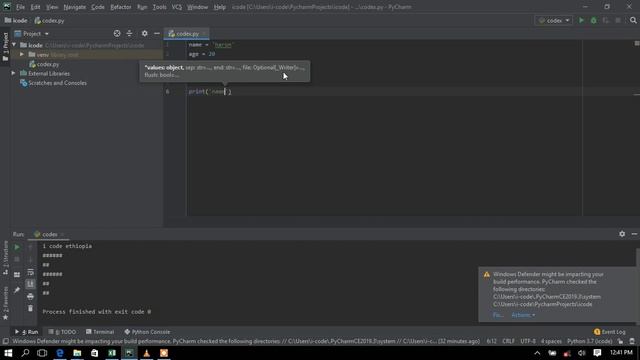Image resolution: width=640 pixels, height=360 pixels.
Task: Start debugging with the green bug icon
Action: 593,20
